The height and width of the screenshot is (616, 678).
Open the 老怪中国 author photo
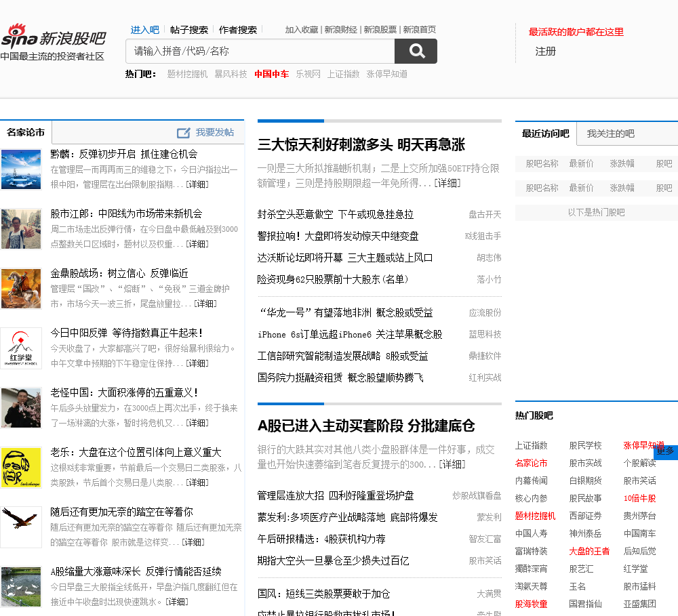[21, 408]
